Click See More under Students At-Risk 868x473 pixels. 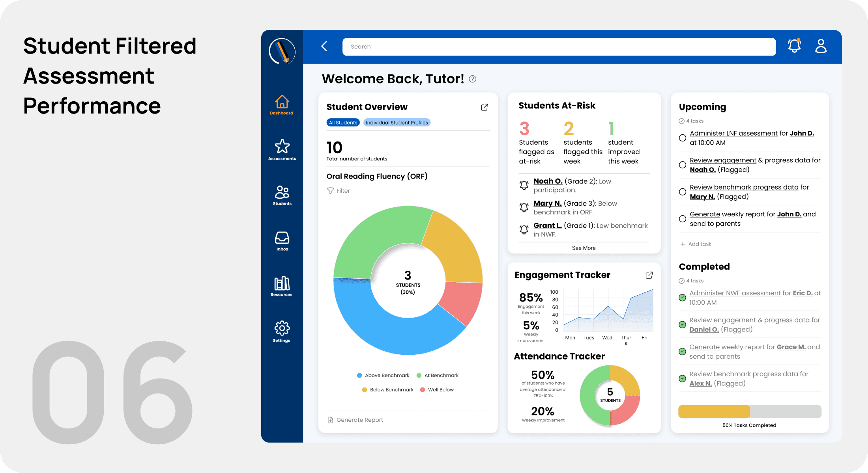pyautogui.click(x=584, y=248)
